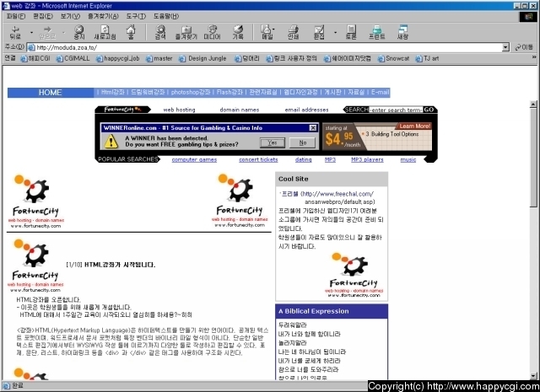Go to Home via toolbar icon
Screen dimensions: 540x392
coord(131,32)
